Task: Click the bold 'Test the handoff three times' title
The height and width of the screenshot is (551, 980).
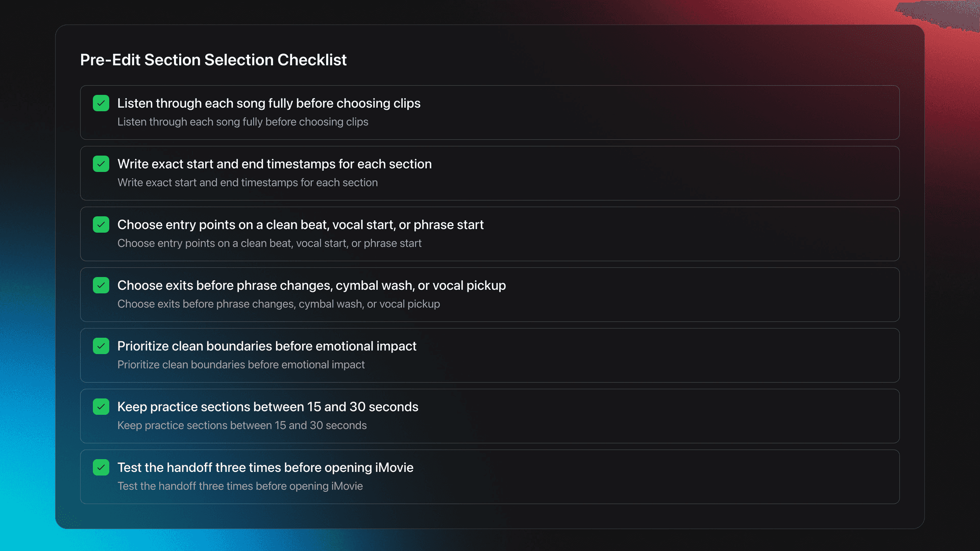Action: [x=265, y=467]
